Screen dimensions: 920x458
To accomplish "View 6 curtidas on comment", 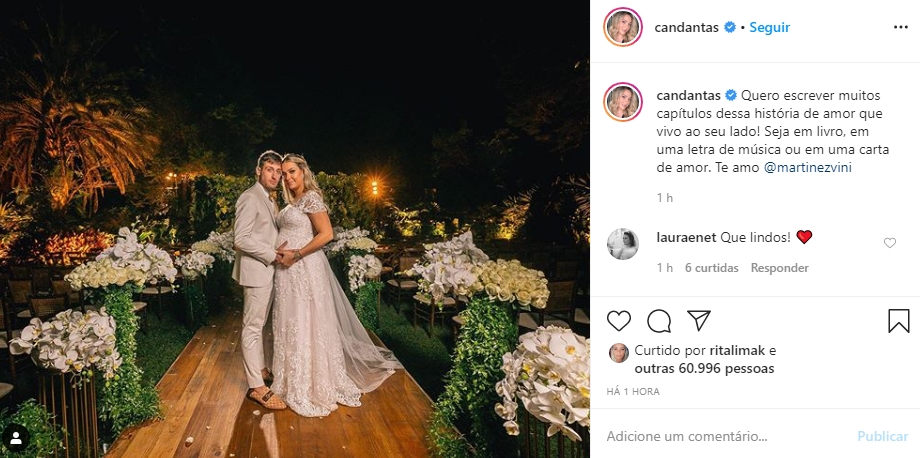I will click(x=712, y=268).
